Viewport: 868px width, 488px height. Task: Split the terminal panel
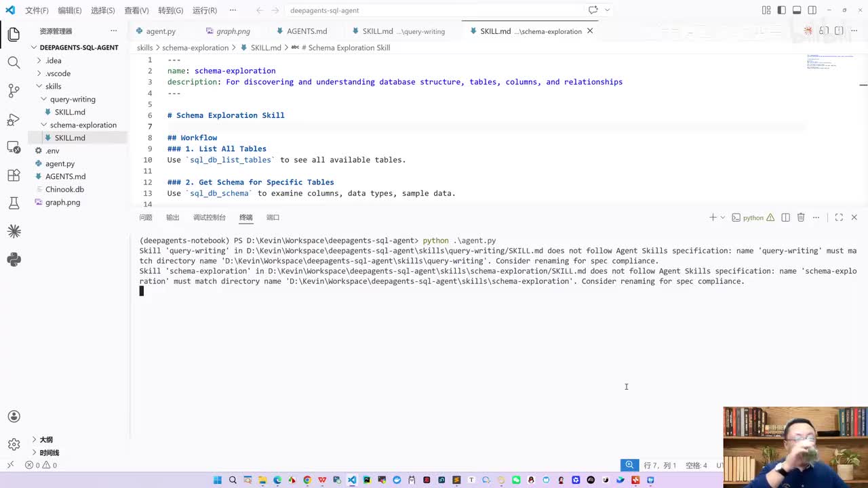click(785, 218)
